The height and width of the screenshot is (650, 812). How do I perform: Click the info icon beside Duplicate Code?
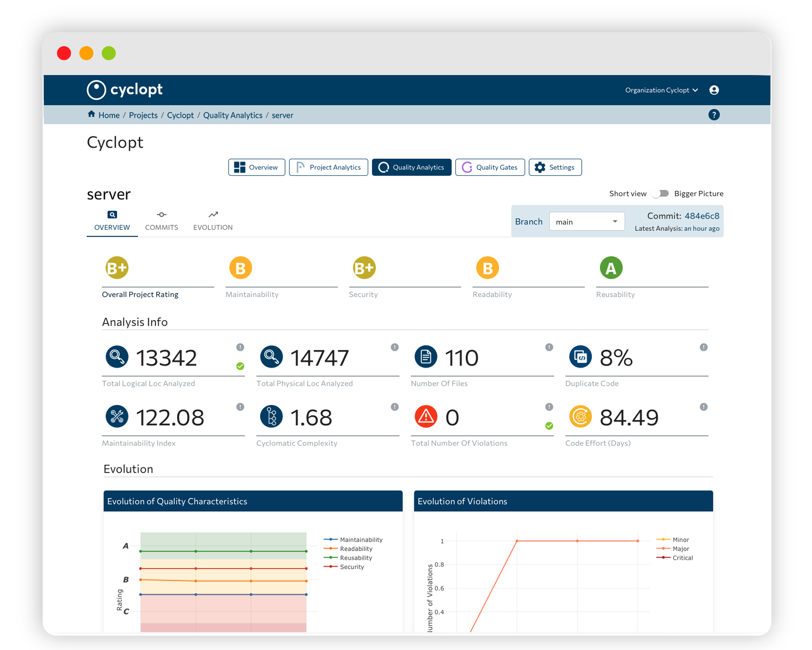tap(703, 347)
